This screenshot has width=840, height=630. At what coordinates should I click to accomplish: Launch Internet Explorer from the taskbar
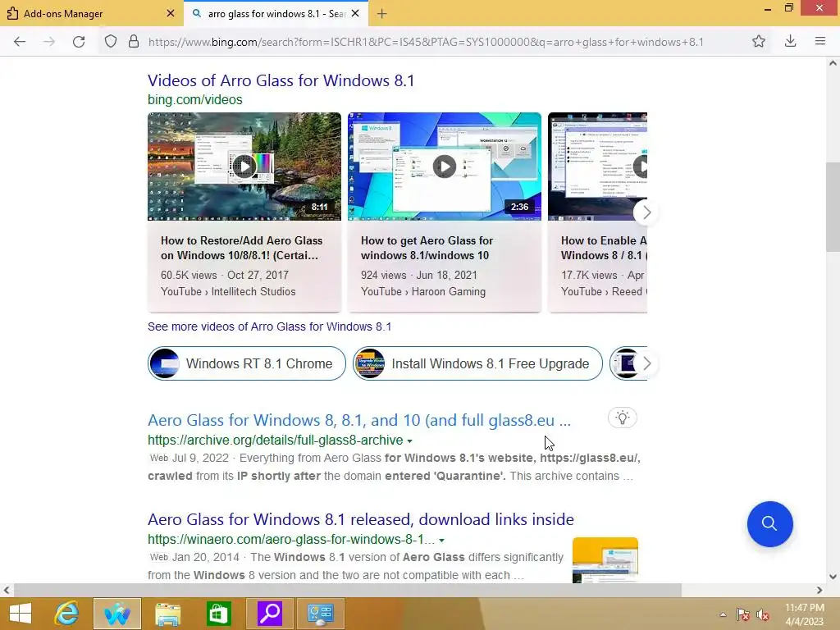pos(67,614)
